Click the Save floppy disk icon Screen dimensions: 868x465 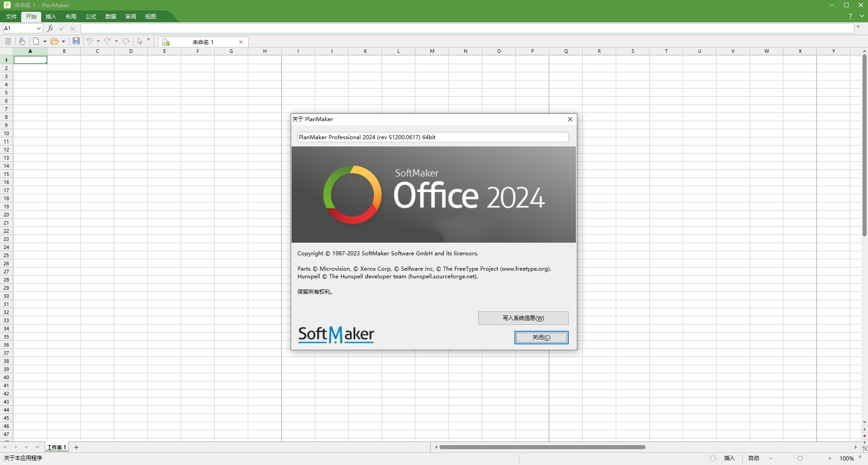click(x=76, y=41)
